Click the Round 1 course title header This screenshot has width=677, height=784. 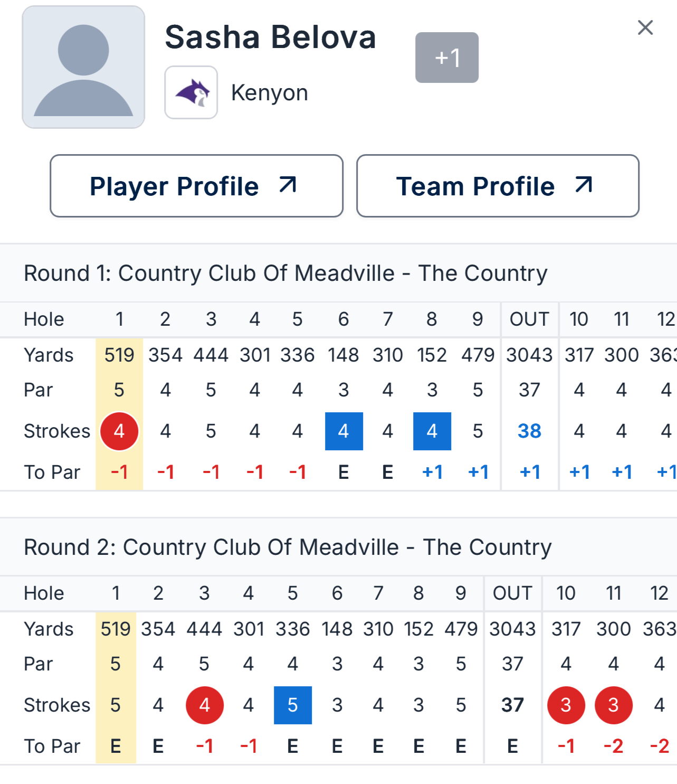pyautogui.click(x=285, y=273)
